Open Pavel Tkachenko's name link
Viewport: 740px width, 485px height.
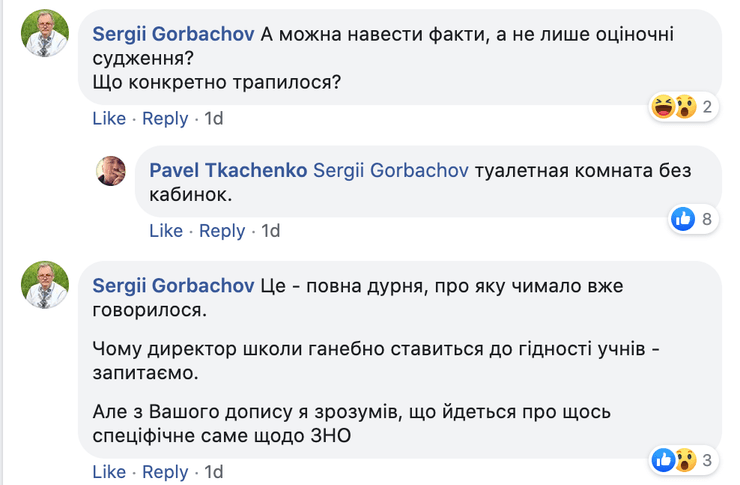coord(229,170)
